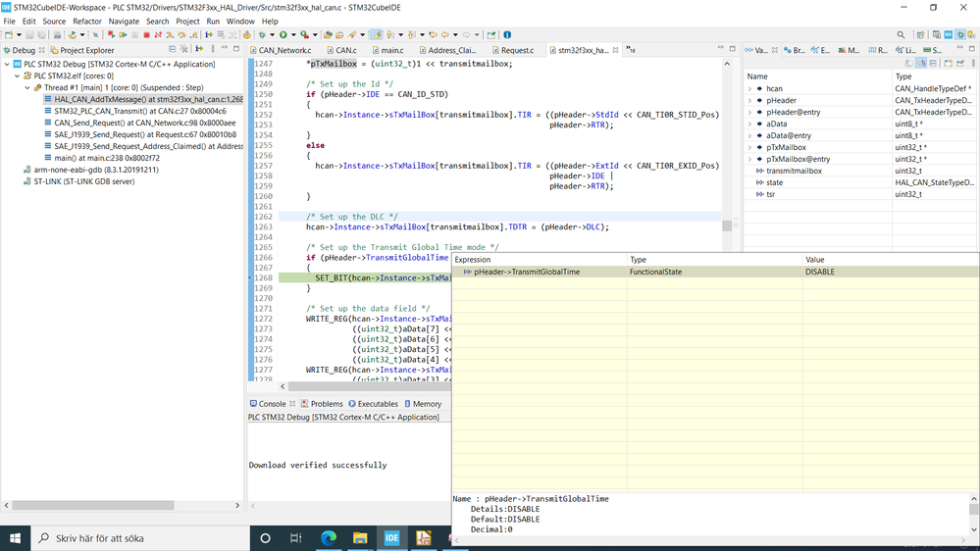This screenshot has height=551, width=980.
Task: Expand the pTxMailbox variable row
Action: tap(750, 147)
